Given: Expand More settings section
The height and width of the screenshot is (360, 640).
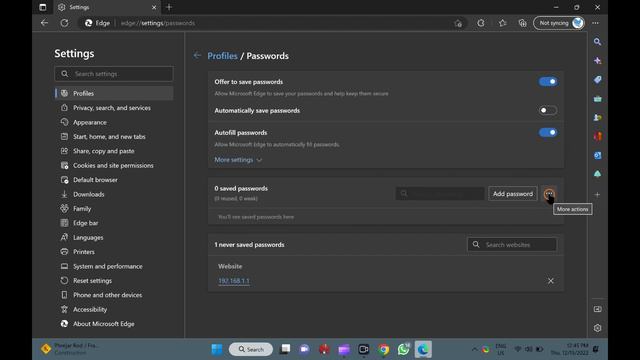Looking at the screenshot, I should click(x=238, y=160).
